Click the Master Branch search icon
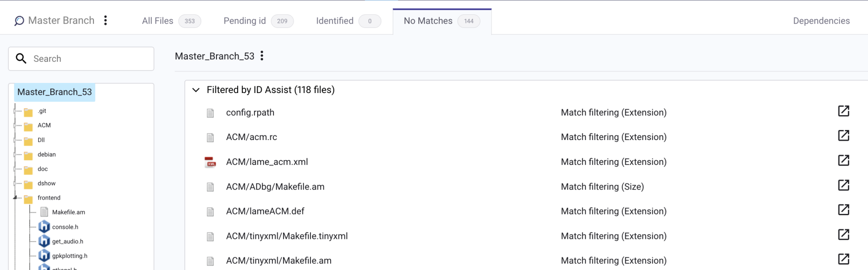 (x=19, y=21)
